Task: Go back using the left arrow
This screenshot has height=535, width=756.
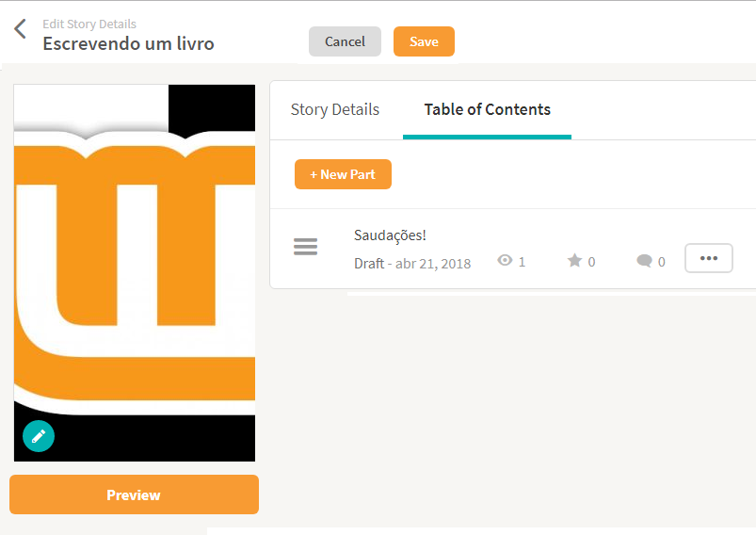Action: tap(20, 29)
